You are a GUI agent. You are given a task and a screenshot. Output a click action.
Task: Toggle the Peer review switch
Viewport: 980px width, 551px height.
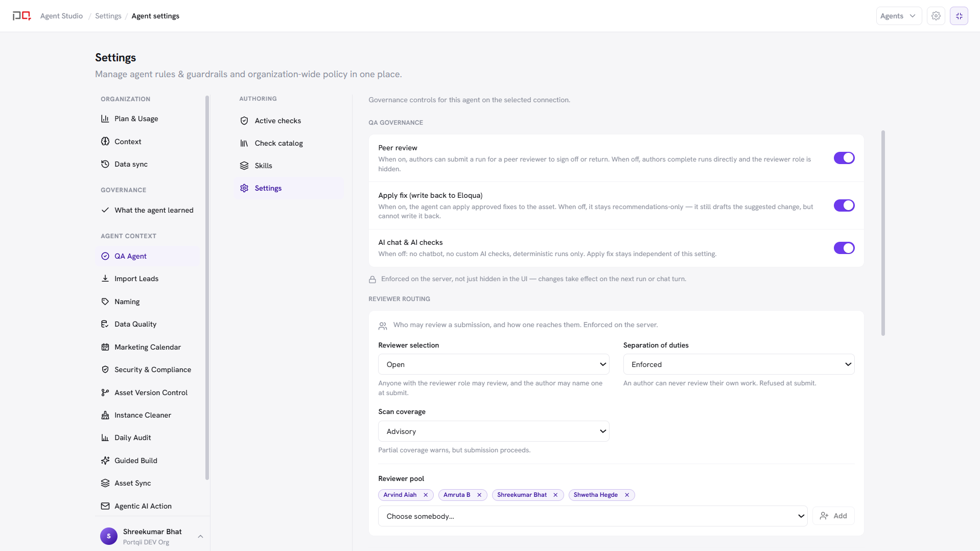(x=844, y=158)
